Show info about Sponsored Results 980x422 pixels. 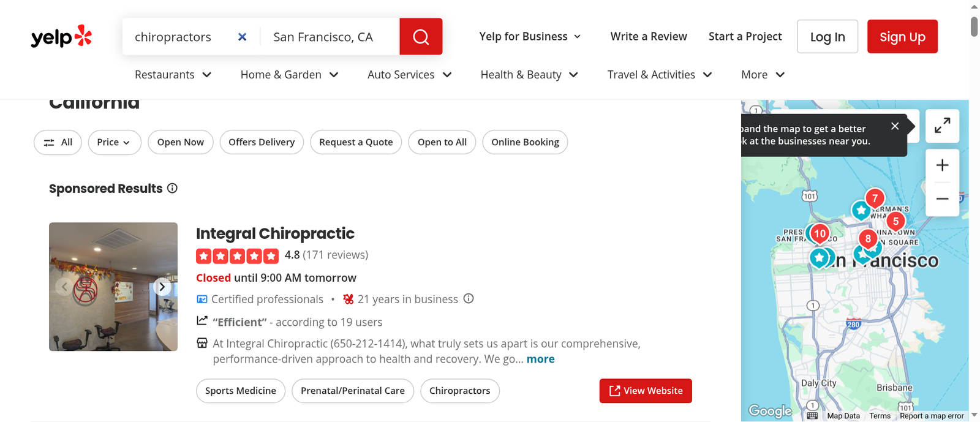173,188
